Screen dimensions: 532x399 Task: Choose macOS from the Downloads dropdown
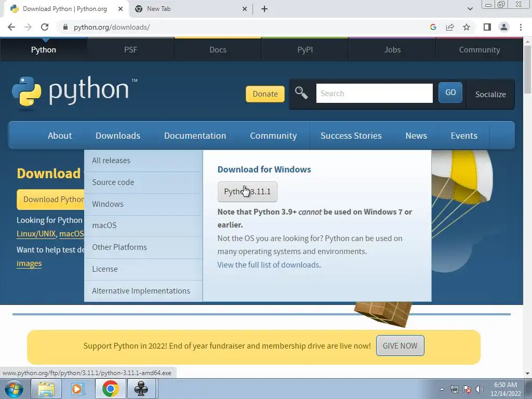[143, 225]
